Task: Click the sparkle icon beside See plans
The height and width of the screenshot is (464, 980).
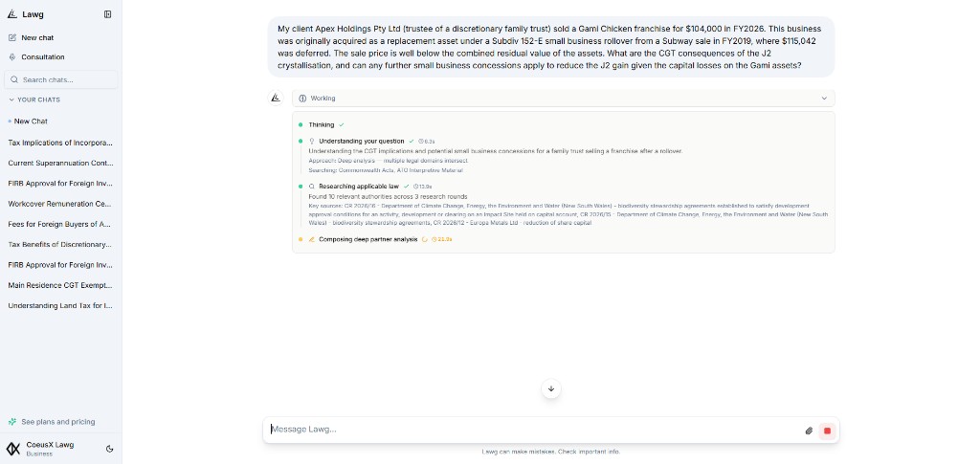Action: 12,422
